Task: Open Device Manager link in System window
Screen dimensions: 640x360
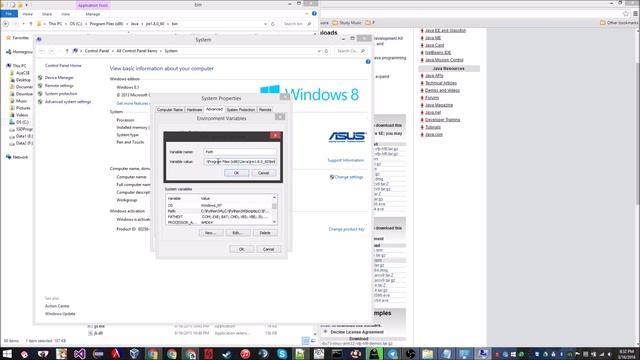Action: click(59, 78)
